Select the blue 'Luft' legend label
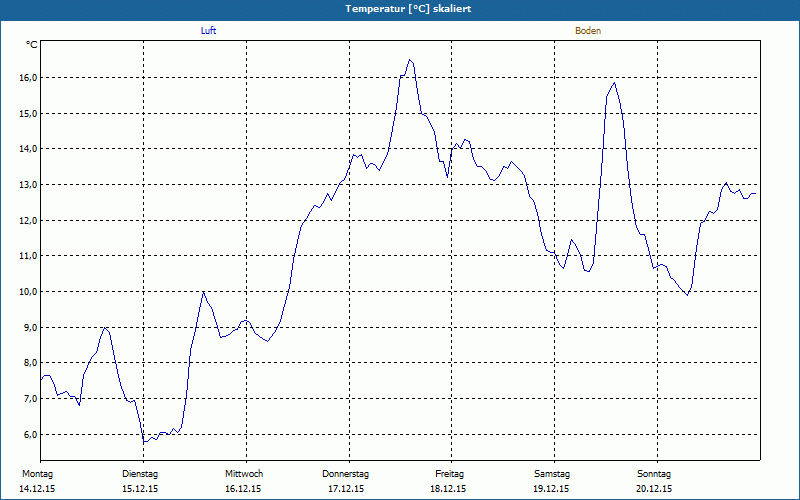This screenshot has width=800, height=500. (208, 31)
